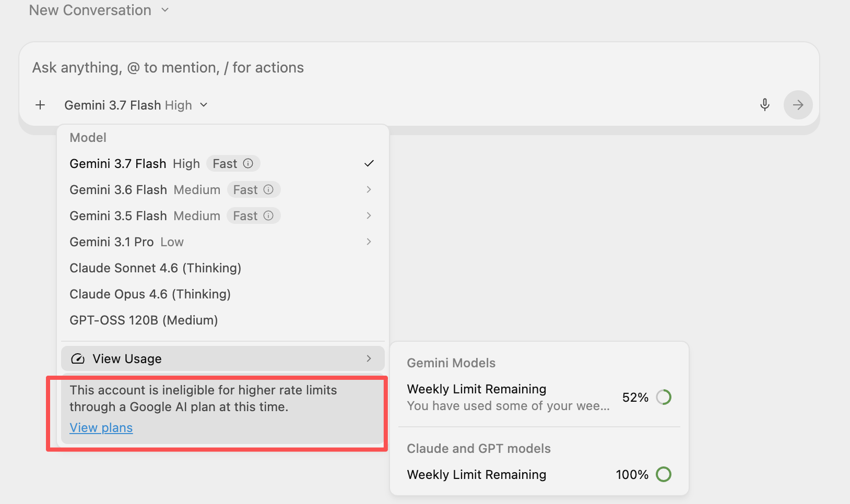Select GPT-OSS 120B (Medium) model
This screenshot has width=850, height=504.
222,320
